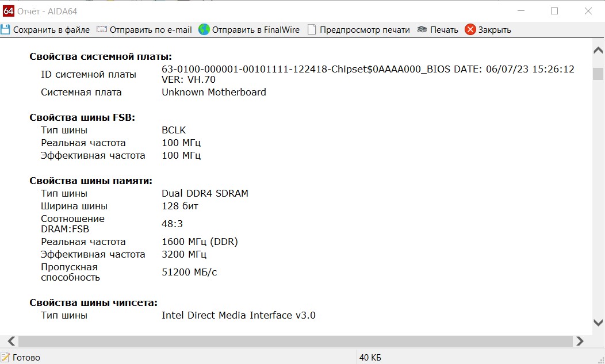Close the window with title bar X
The image size is (605, 364).
point(588,11)
